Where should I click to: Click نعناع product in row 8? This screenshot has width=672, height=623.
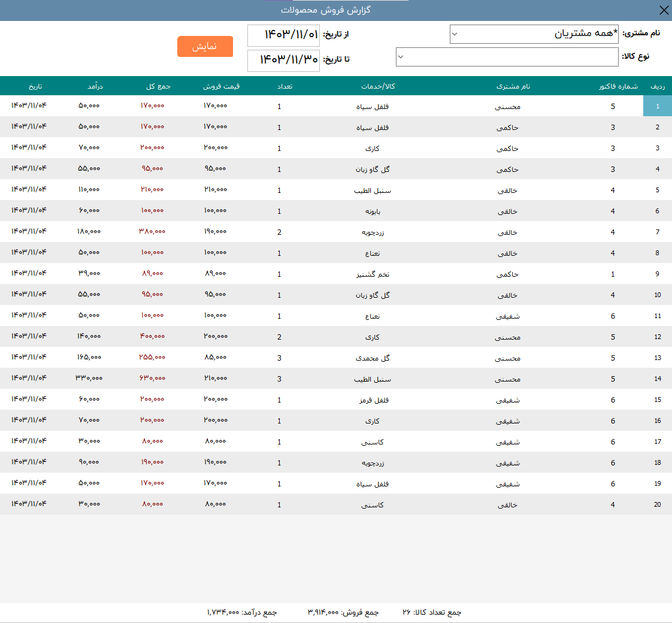click(x=373, y=253)
